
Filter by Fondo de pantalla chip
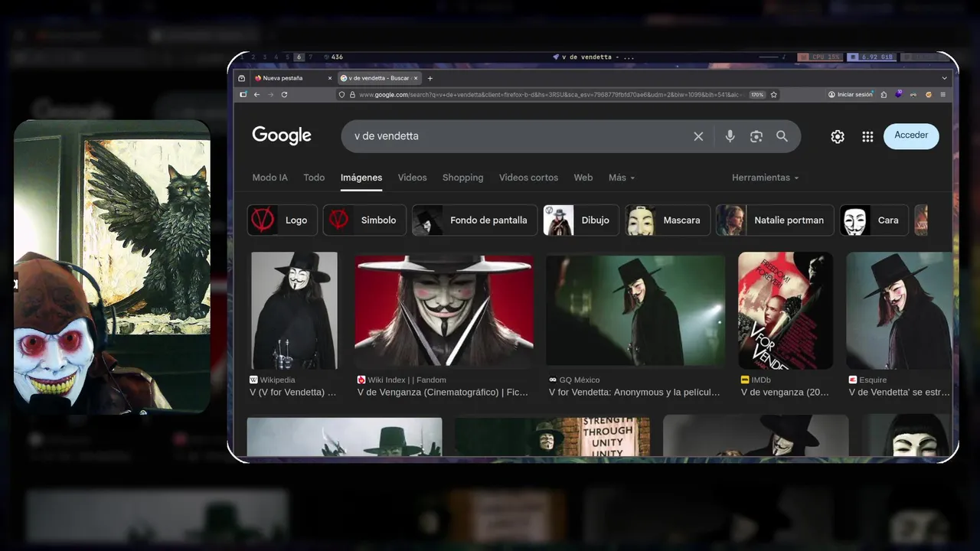tap(475, 220)
